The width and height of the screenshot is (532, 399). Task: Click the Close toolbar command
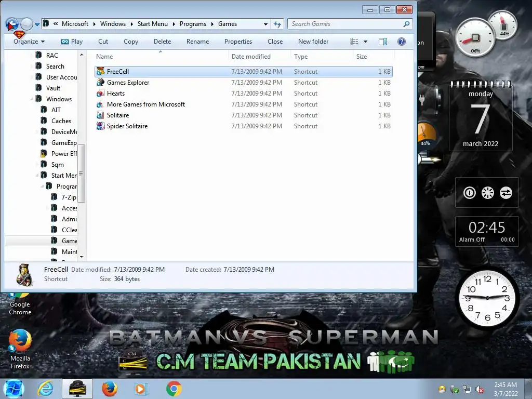(275, 42)
